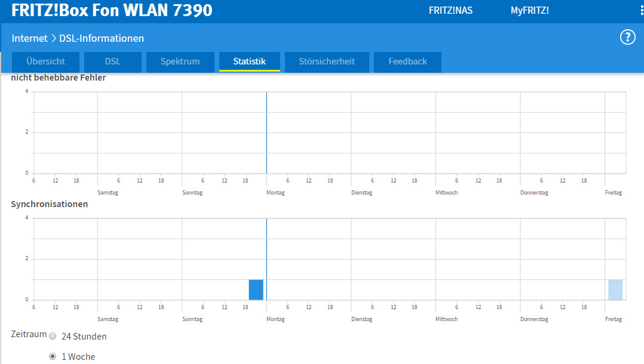Click 'Sonntag' label under the Synchronisationen chart
The image size is (644, 364).
coord(192,319)
